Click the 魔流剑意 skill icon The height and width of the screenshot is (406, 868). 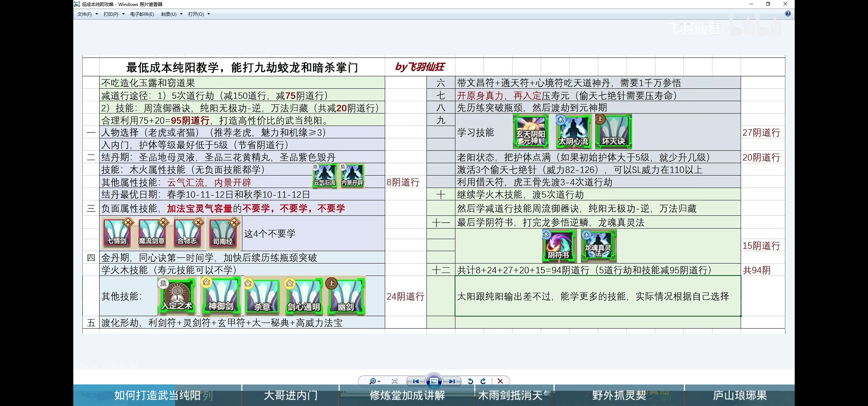click(x=152, y=233)
